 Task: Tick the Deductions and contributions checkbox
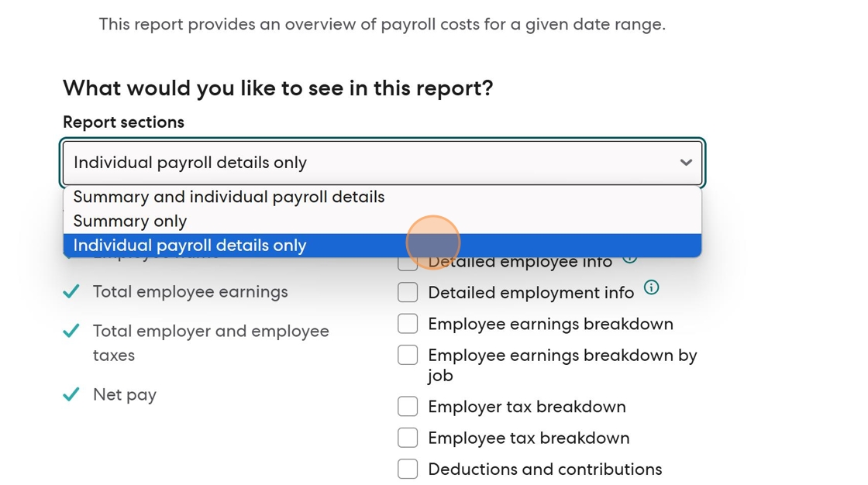coord(408,469)
